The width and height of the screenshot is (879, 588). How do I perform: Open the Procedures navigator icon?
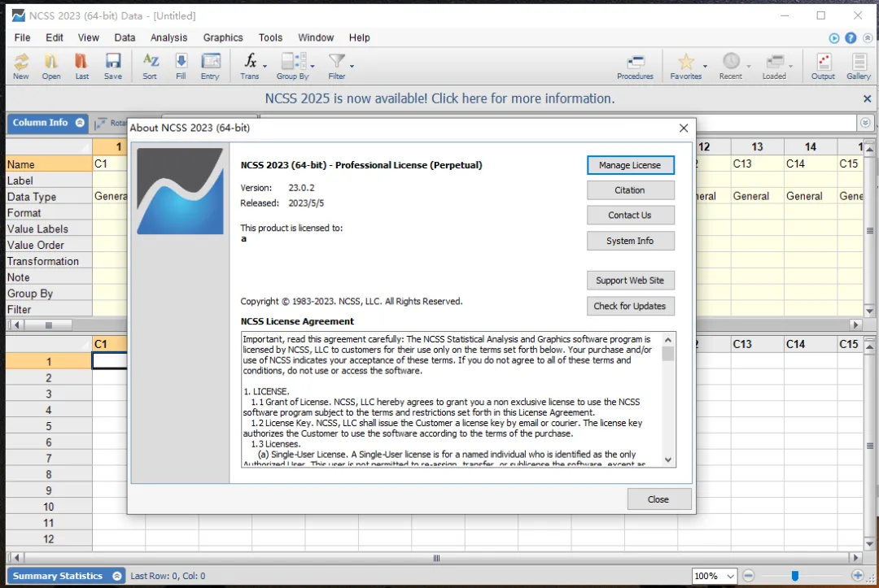pos(635,66)
